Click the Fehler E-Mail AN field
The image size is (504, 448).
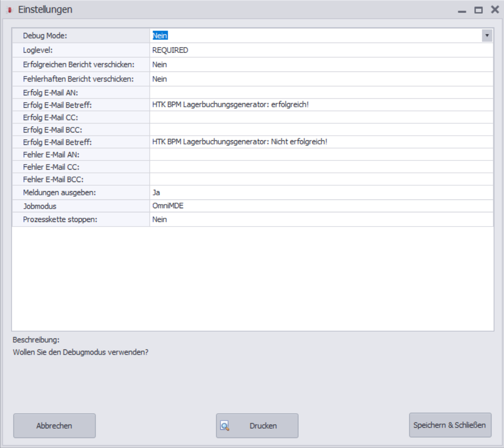point(322,155)
